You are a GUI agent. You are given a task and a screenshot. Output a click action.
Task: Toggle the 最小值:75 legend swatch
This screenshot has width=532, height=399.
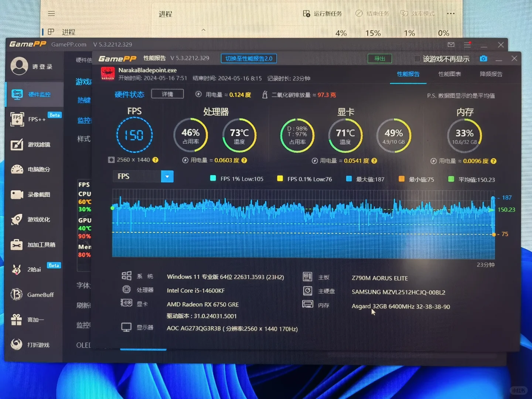click(x=402, y=179)
